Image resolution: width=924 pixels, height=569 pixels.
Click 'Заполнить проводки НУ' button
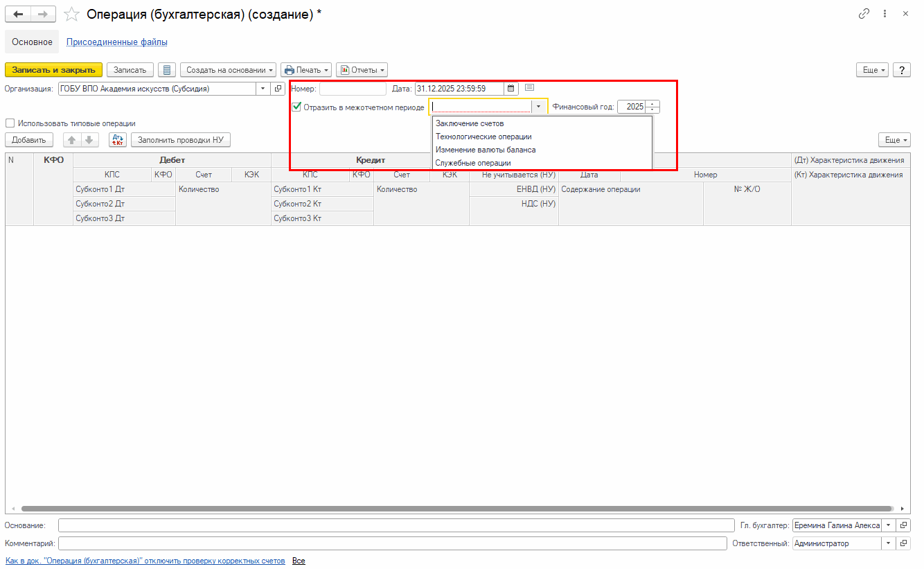coord(180,140)
